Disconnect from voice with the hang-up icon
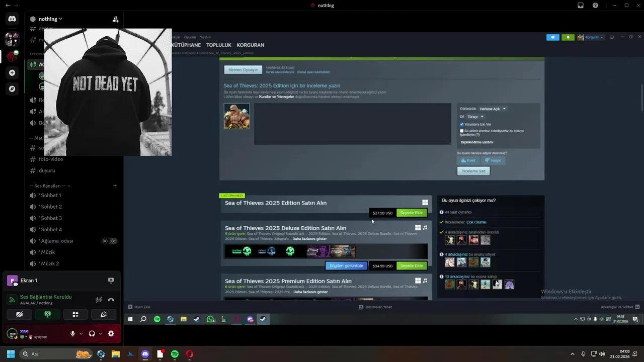 [x=111, y=300]
